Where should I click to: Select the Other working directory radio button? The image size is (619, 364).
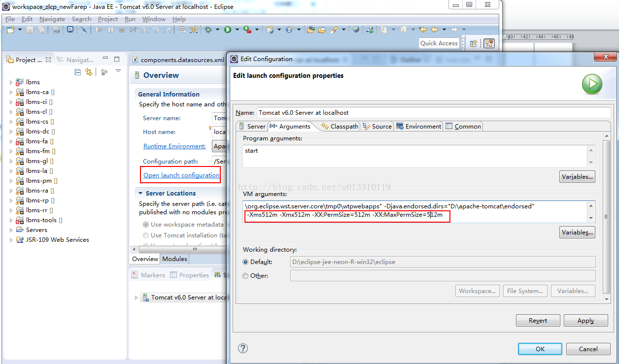pyautogui.click(x=245, y=276)
